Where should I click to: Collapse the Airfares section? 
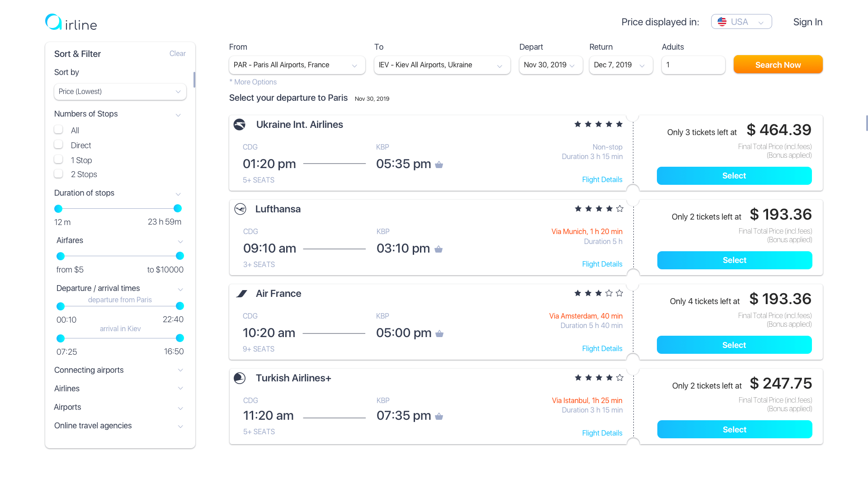pyautogui.click(x=180, y=242)
